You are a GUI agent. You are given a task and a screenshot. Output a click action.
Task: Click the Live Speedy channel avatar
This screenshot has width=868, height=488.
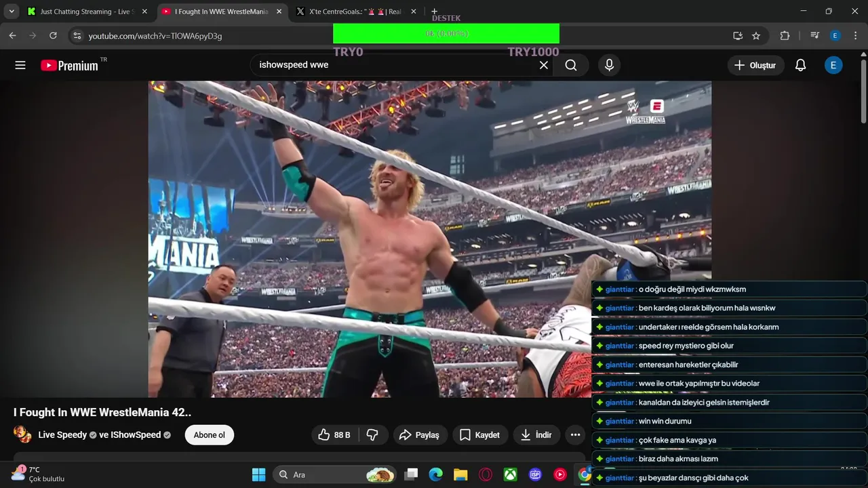tap(22, 434)
